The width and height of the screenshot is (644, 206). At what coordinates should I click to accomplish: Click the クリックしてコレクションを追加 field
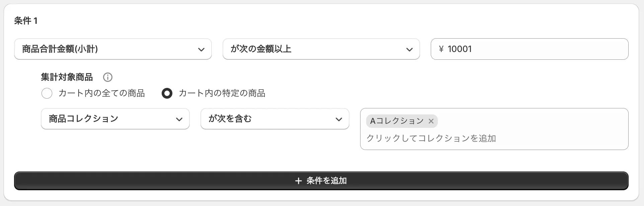pos(432,138)
